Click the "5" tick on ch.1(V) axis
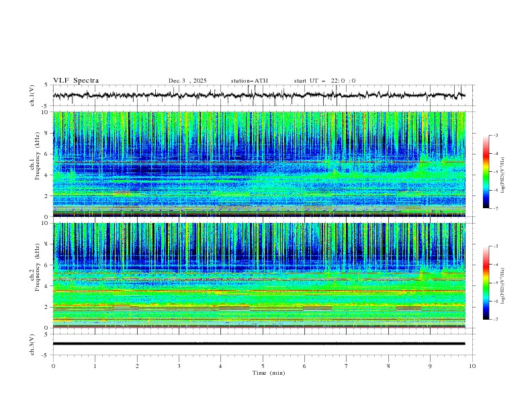532x411 pixels. point(46,85)
